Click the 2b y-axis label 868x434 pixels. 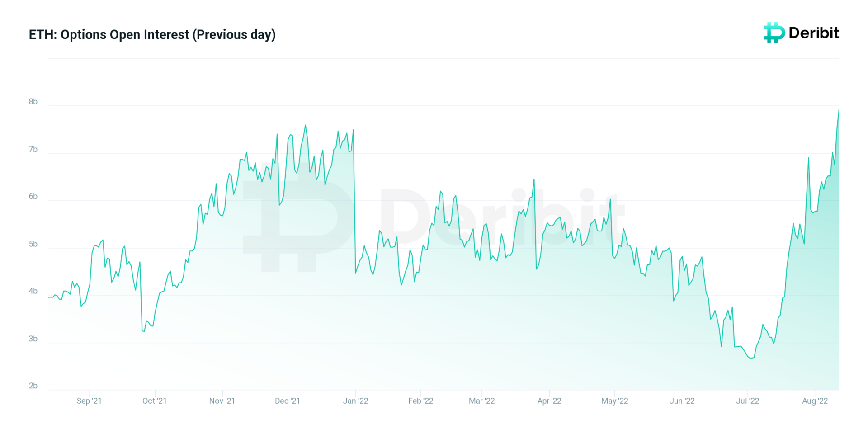(33, 386)
